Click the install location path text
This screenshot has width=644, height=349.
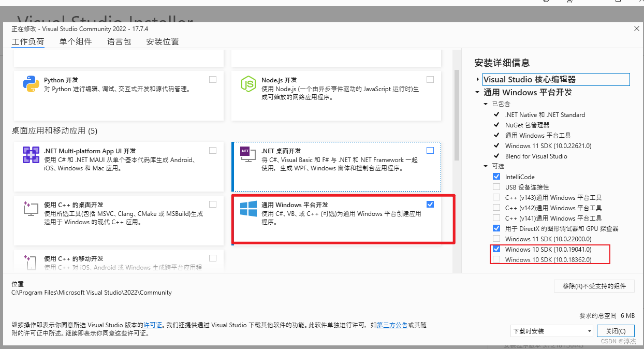(92, 293)
